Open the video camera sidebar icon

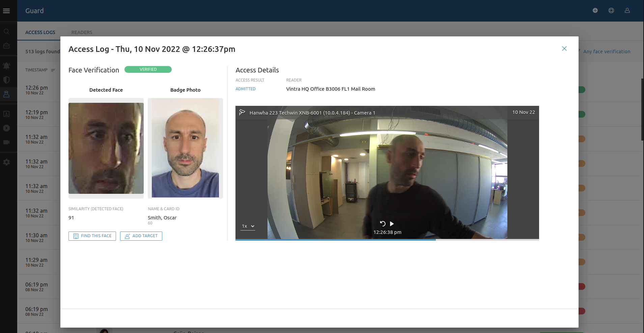click(6, 142)
